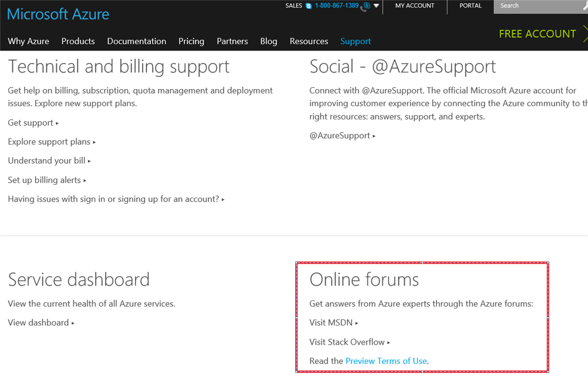Click the 'Get answers from Azure experts' text

(x=421, y=304)
